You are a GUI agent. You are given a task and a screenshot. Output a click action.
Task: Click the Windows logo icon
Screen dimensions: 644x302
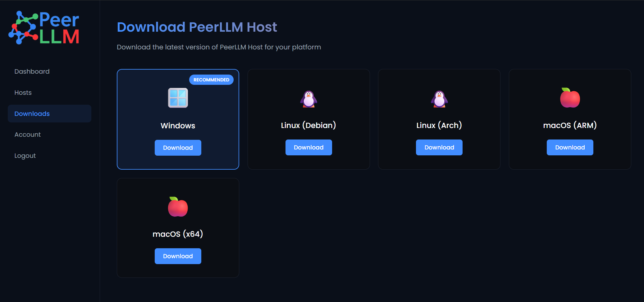pos(178,98)
